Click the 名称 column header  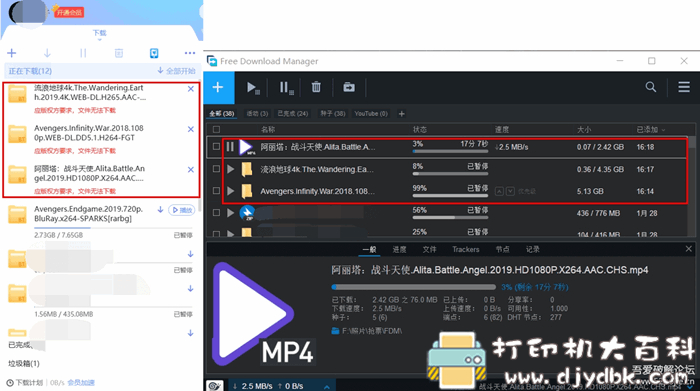tap(268, 129)
